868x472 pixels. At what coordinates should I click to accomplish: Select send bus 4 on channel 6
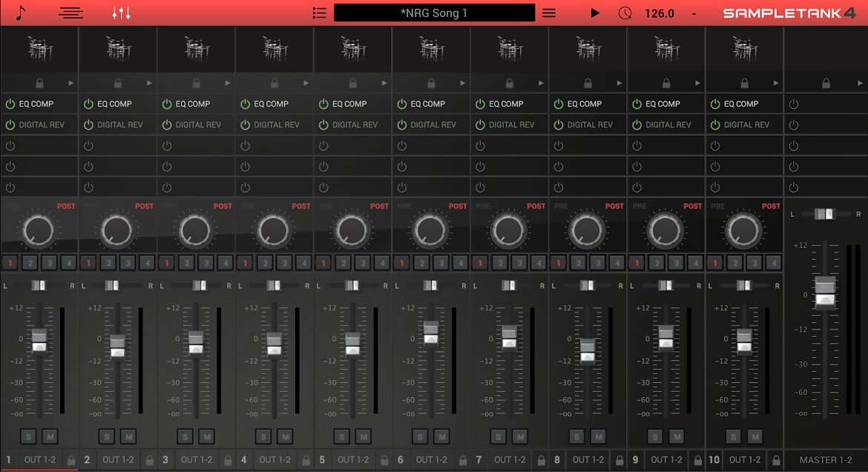(x=461, y=263)
